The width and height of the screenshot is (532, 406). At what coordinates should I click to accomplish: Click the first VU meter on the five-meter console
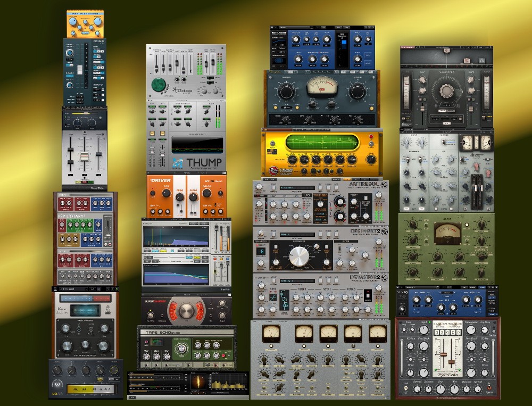tap(271, 333)
